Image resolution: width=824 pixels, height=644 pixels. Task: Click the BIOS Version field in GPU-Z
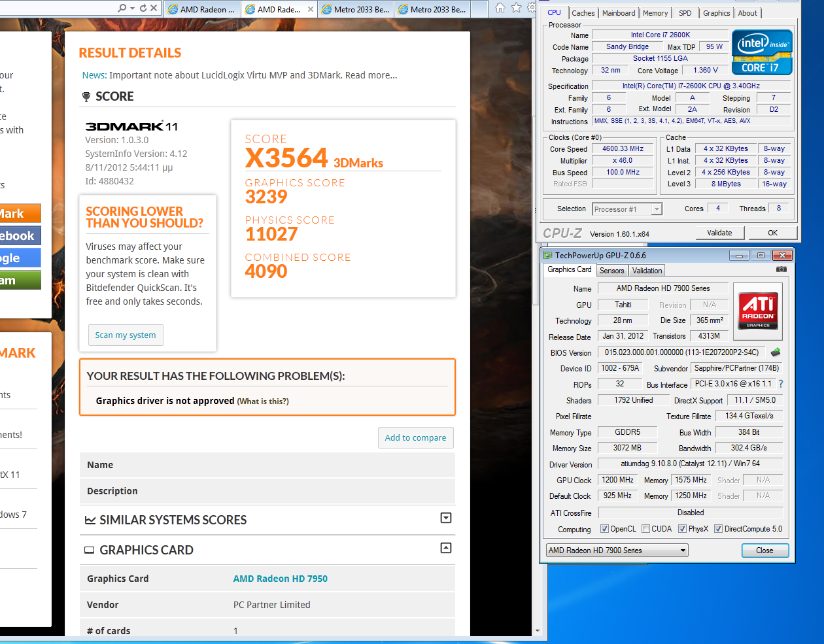(683, 352)
